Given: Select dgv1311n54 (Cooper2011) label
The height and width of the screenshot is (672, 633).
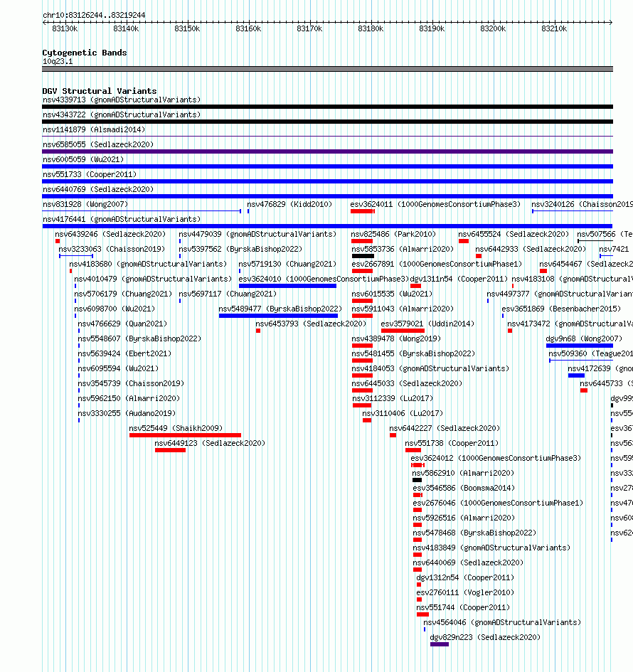Looking at the screenshot, I should click(459, 279).
